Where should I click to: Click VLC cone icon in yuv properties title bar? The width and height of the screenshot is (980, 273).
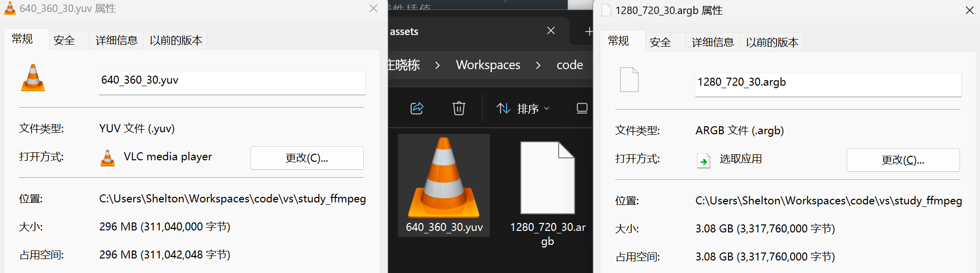[10, 9]
